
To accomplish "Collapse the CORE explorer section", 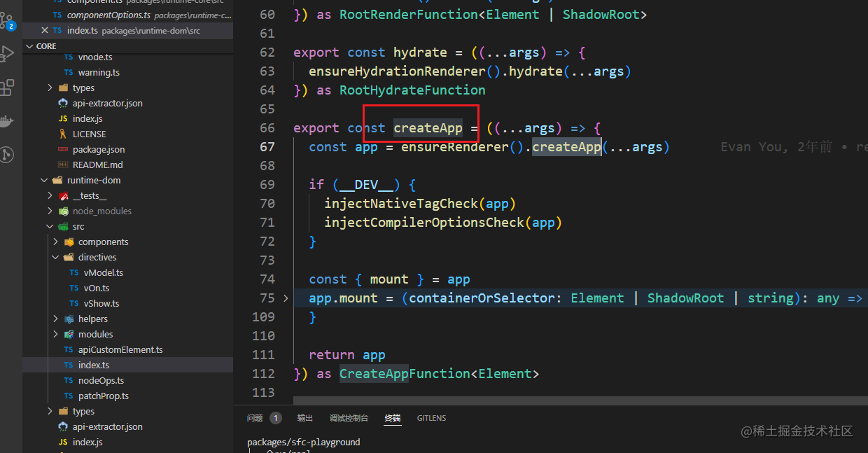I will [29, 46].
